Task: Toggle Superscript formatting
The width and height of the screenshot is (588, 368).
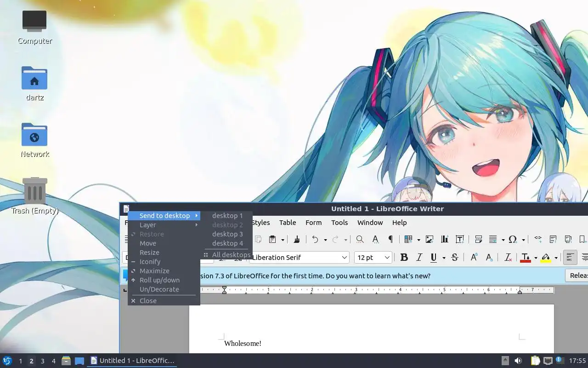Action: (475, 258)
